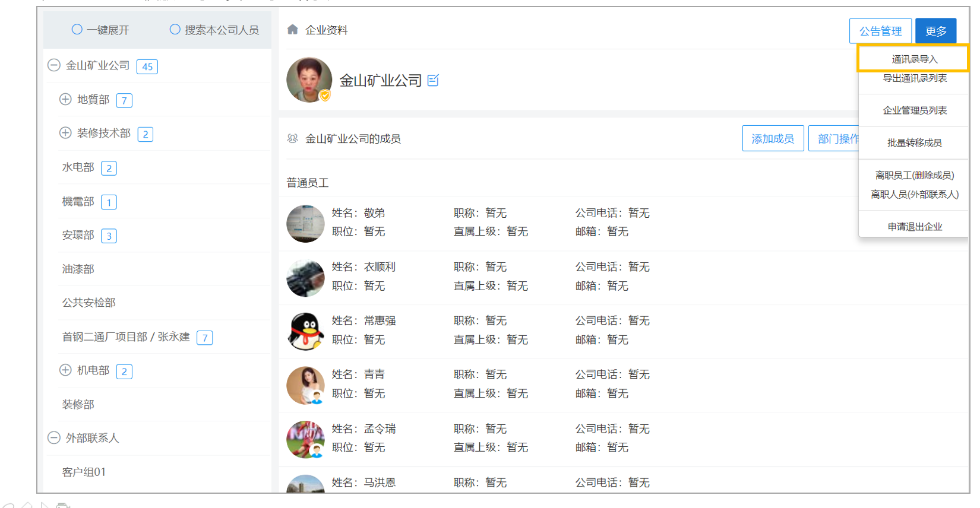Click the edit icon beside 金山矿业公司 title

433,80
